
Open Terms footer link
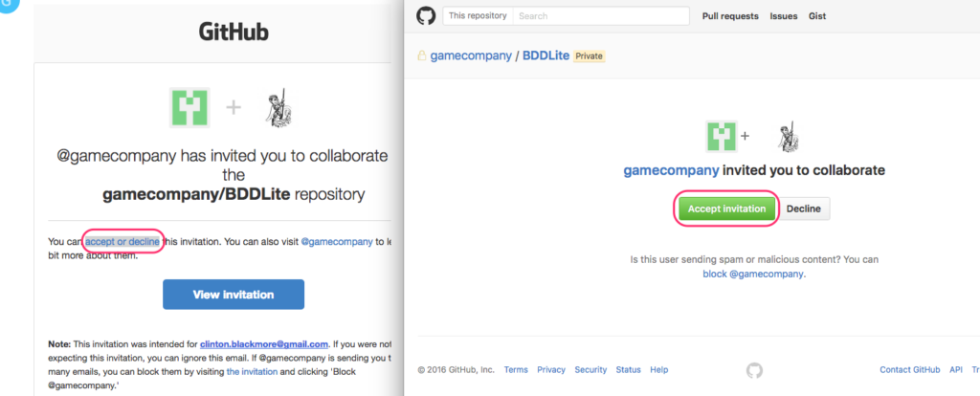coord(516,370)
